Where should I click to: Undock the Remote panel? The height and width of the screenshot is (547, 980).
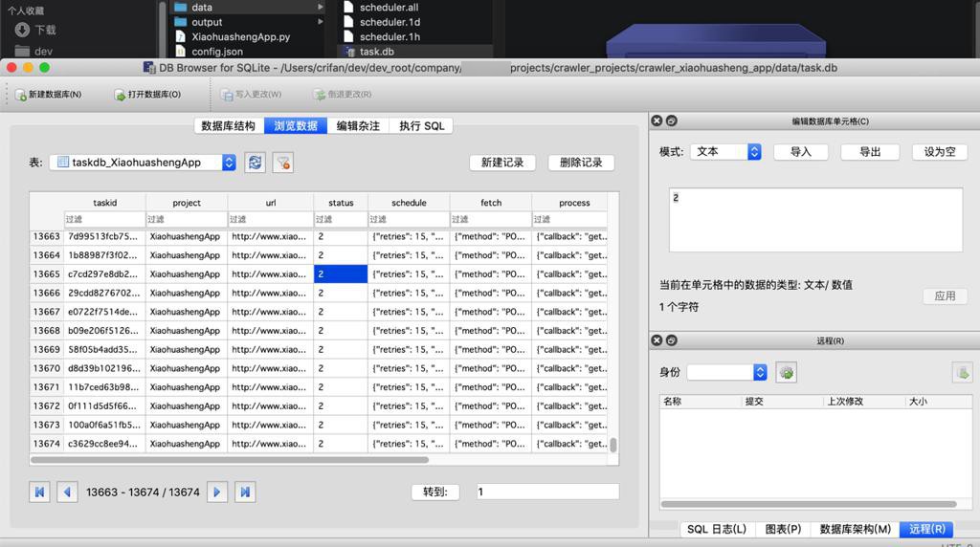[671, 340]
